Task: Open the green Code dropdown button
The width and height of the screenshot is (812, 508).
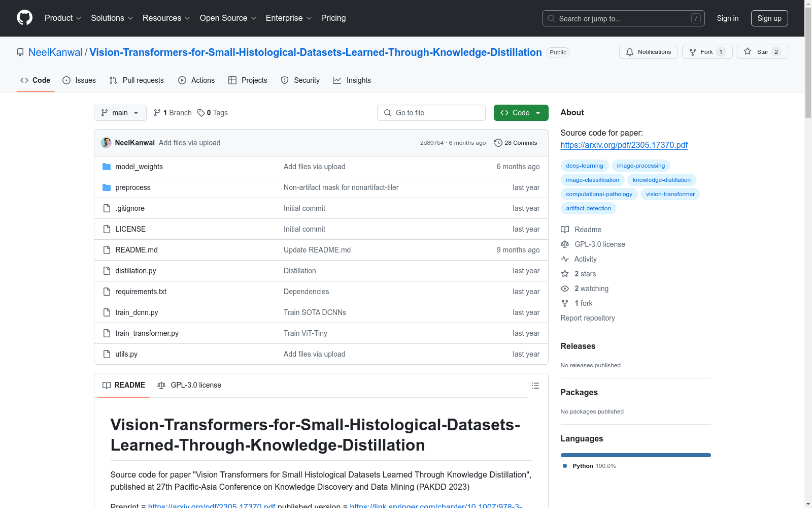Action: [521, 113]
